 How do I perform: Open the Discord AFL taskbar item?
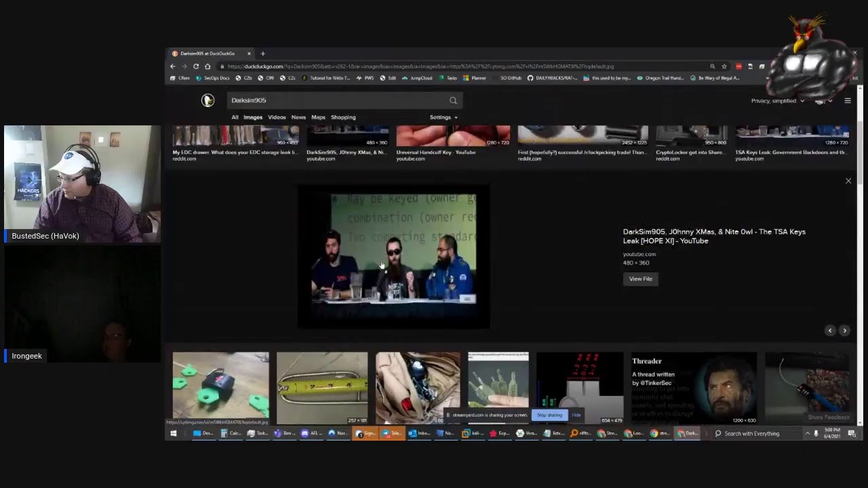click(x=311, y=434)
